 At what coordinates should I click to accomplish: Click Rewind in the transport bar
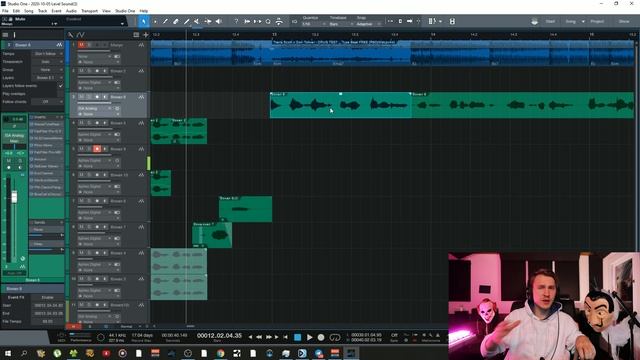tap(259, 337)
